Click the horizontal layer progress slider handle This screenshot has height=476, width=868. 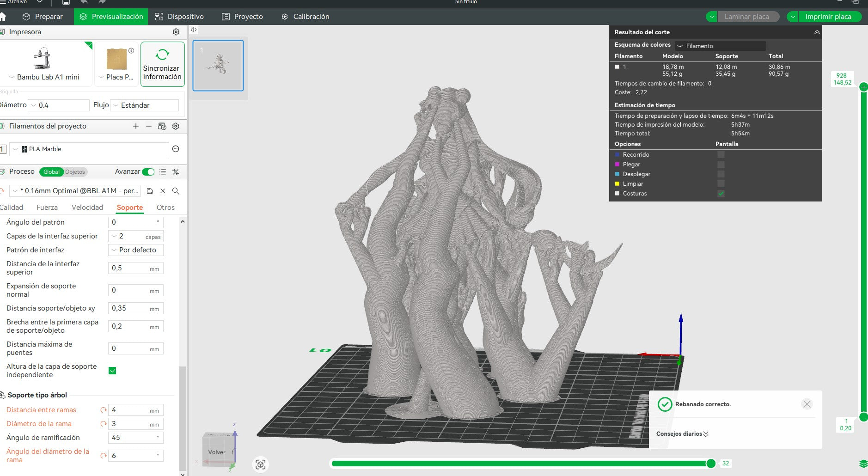tap(711, 464)
